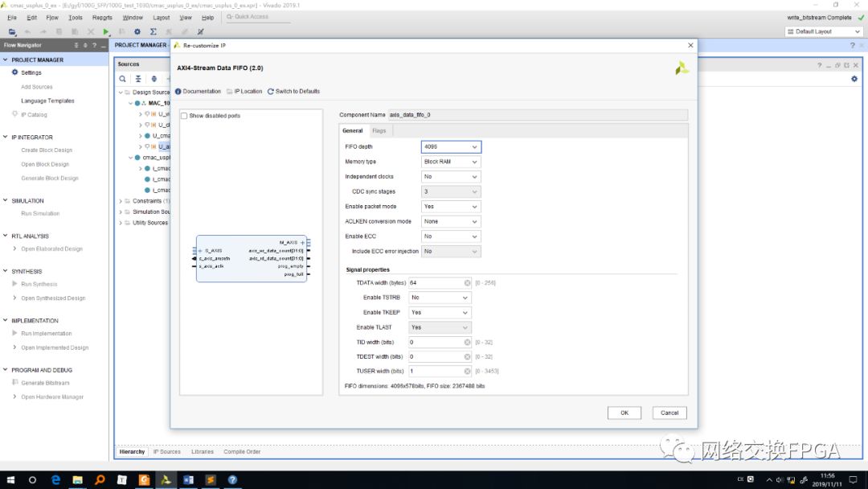Click the TDATA width (bytes) input field

click(x=440, y=283)
